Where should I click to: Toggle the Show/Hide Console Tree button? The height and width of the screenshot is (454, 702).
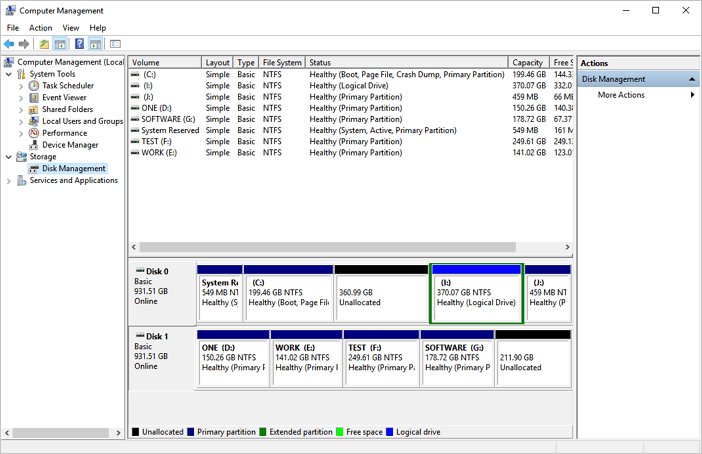61,44
